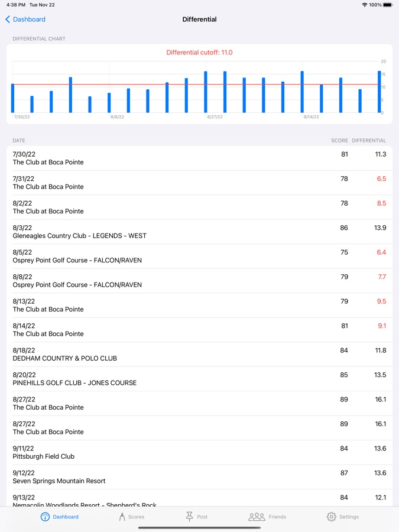The image size is (399, 532).
Task: Go back to Dashboard link
Action: [29, 20]
